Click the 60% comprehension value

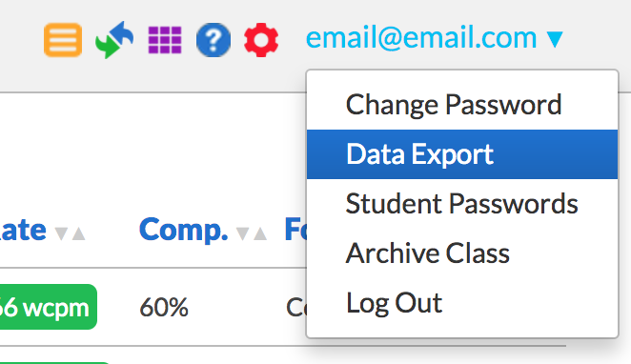point(164,307)
